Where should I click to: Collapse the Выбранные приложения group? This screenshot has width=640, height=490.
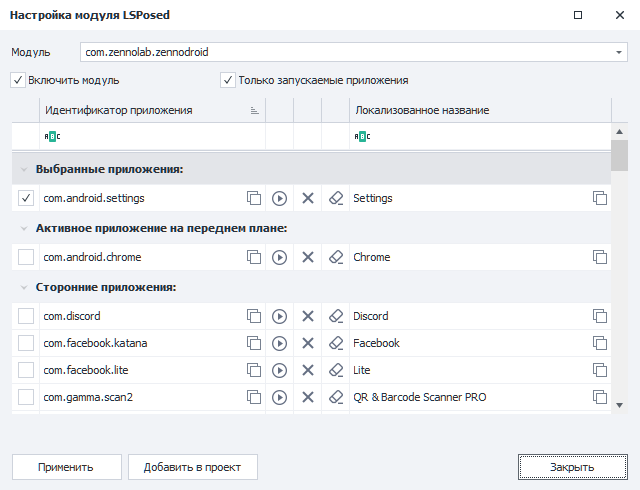click(x=24, y=169)
